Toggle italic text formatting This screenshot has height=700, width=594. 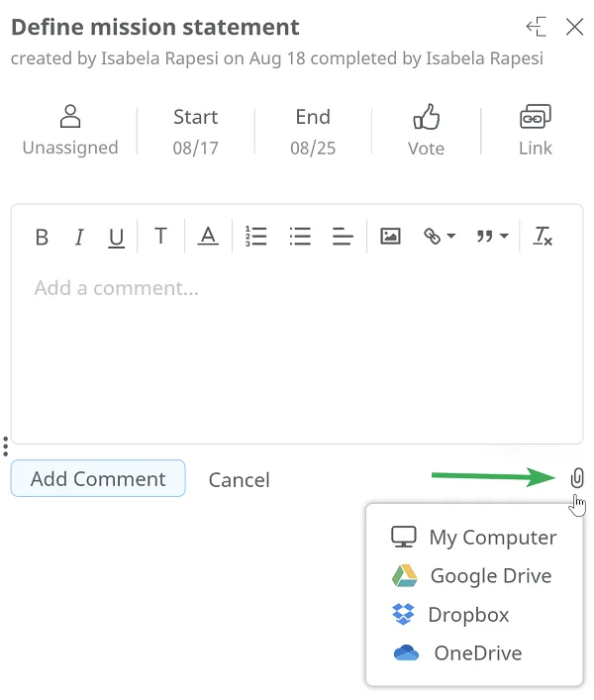pyautogui.click(x=79, y=237)
